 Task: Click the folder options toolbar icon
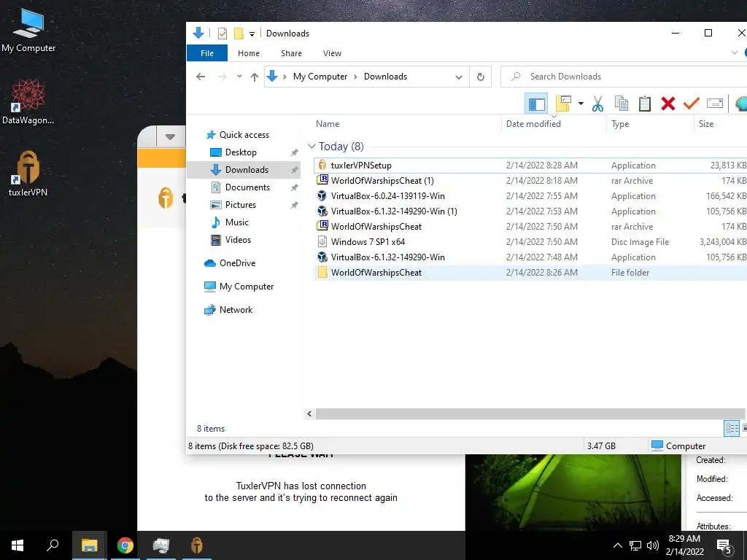pos(564,104)
